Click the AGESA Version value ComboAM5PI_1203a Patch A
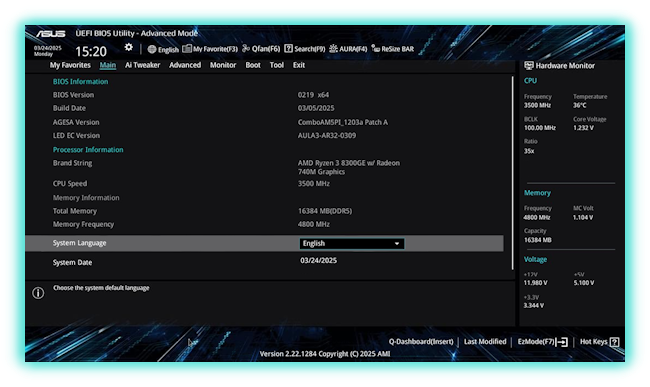Screen dimensions: 650x387 pos(343,122)
